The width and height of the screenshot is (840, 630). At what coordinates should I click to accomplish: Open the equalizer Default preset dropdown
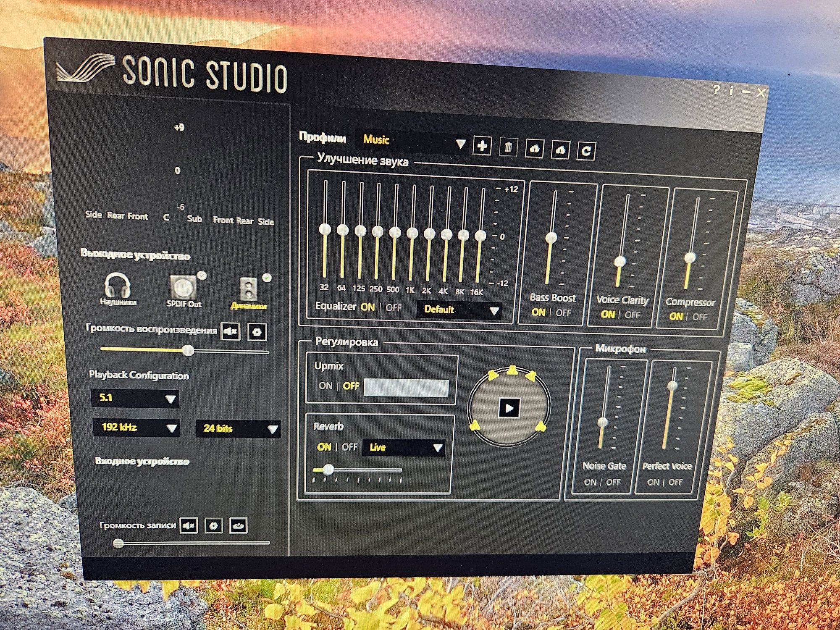click(459, 310)
